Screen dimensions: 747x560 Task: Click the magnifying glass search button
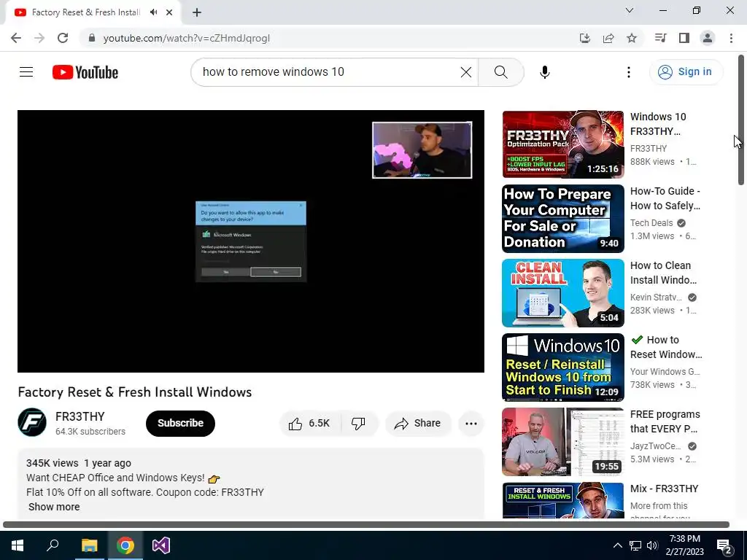pyautogui.click(x=500, y=72)
